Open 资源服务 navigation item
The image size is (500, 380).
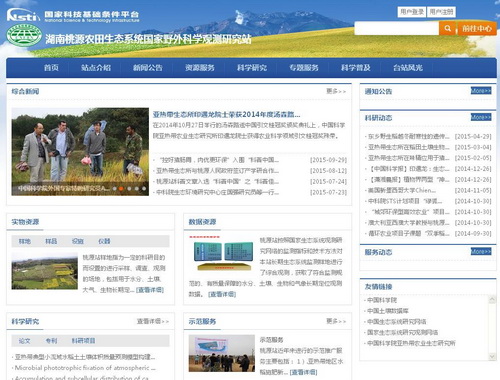[x=200, y=68]
